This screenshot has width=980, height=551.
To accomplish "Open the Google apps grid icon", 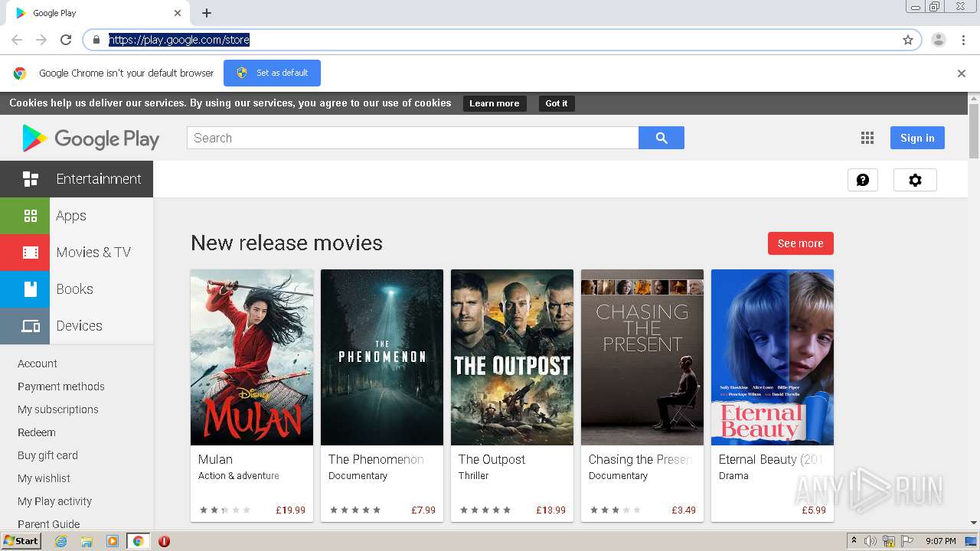I will click(867, 138).
